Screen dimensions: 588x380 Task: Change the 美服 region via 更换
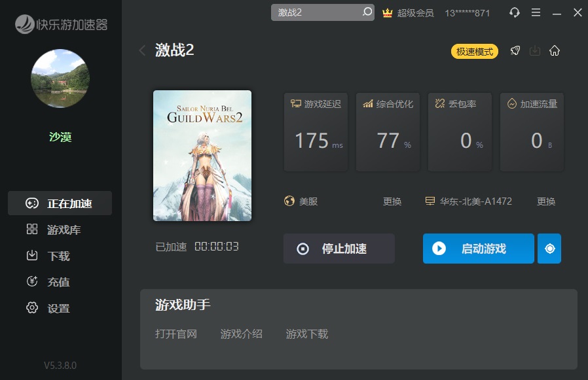click(392, 201)
